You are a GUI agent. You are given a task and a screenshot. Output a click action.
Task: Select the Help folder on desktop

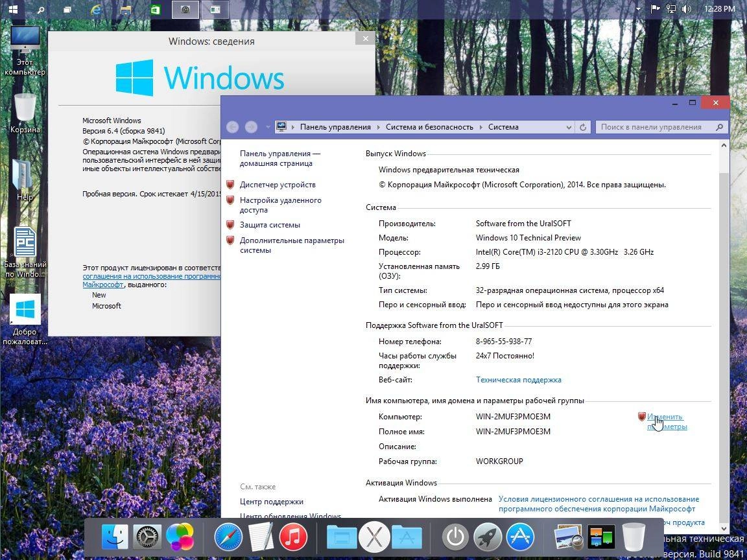[24, 180]
